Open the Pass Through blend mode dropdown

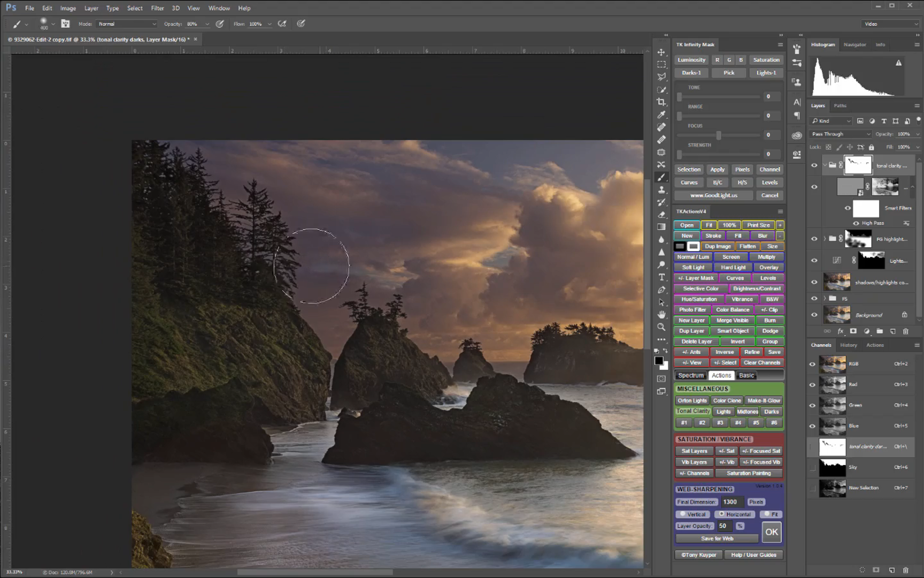[841, 134]
